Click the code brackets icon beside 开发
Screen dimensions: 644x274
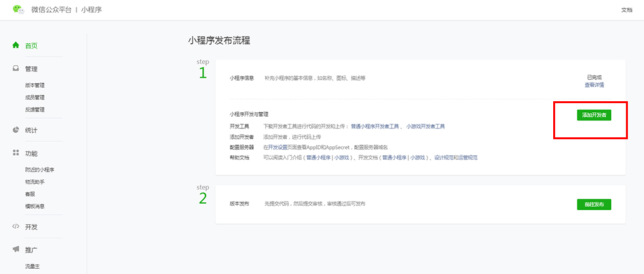click(16, 227)
